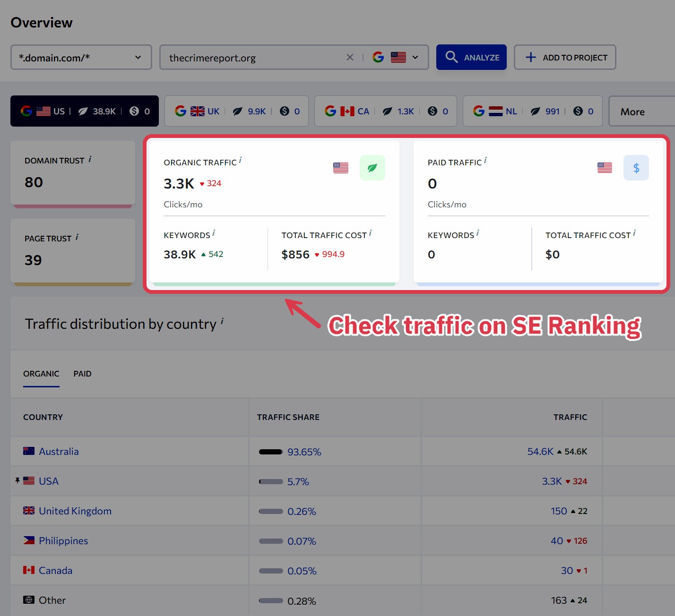Click the Page Trust info icon
This screenshot has height=616, width=675.
click(x=77, y=237)
